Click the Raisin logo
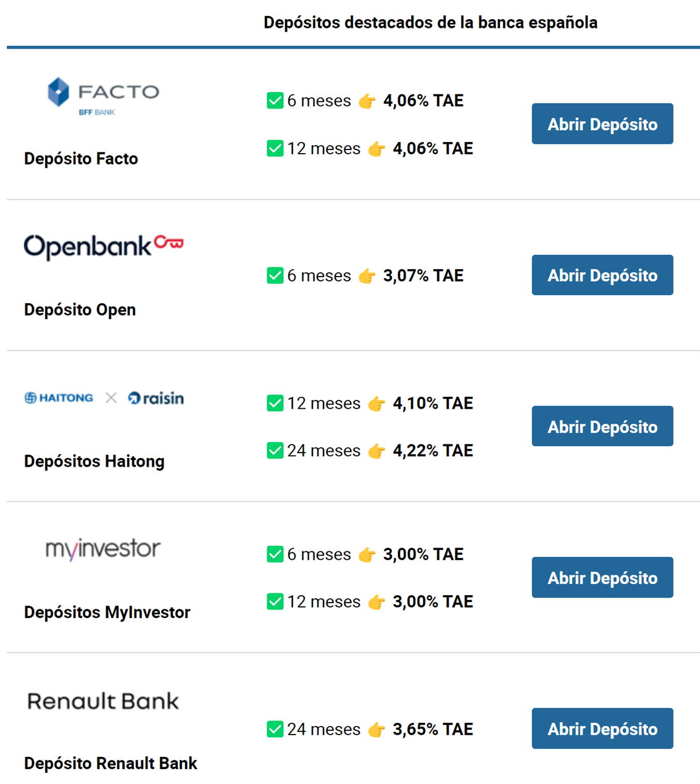 (156, 398)
